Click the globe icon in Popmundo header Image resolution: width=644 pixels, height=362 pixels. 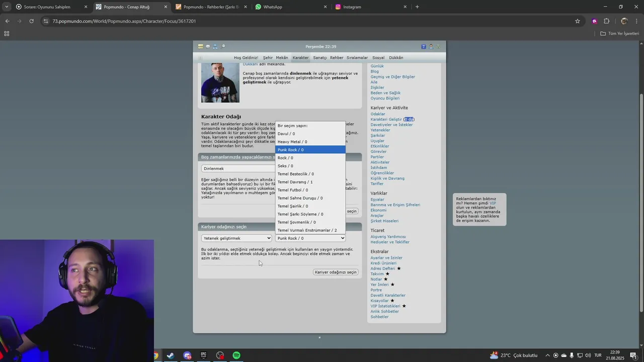[x=438, y=46]
